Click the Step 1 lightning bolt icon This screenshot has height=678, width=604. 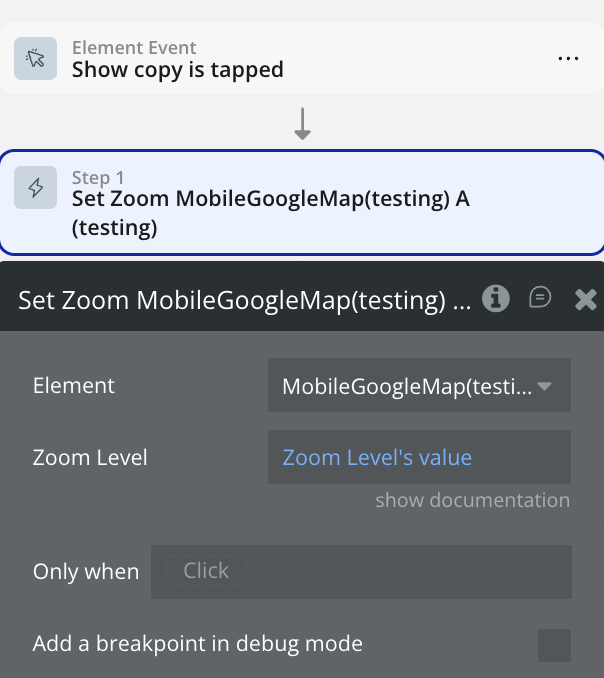coord(35,188)
